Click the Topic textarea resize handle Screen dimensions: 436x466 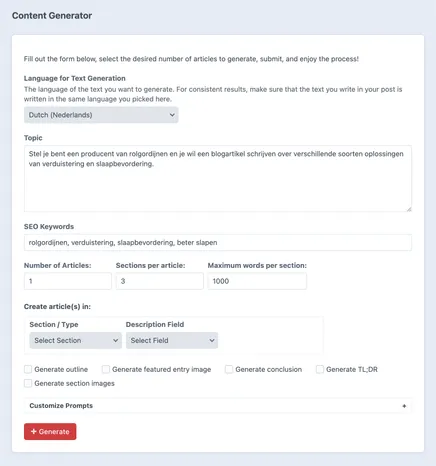coord(409,209)
